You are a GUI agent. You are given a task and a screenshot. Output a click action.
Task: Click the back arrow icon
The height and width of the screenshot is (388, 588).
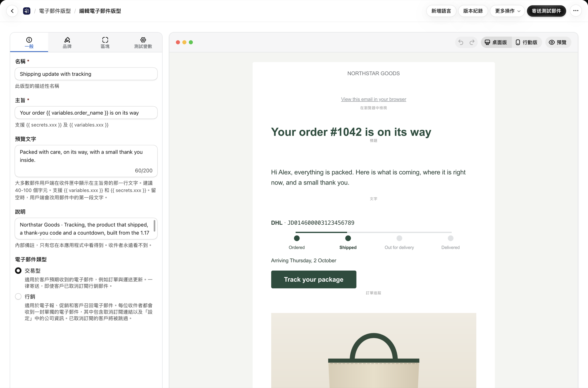(x=12, y=11)
